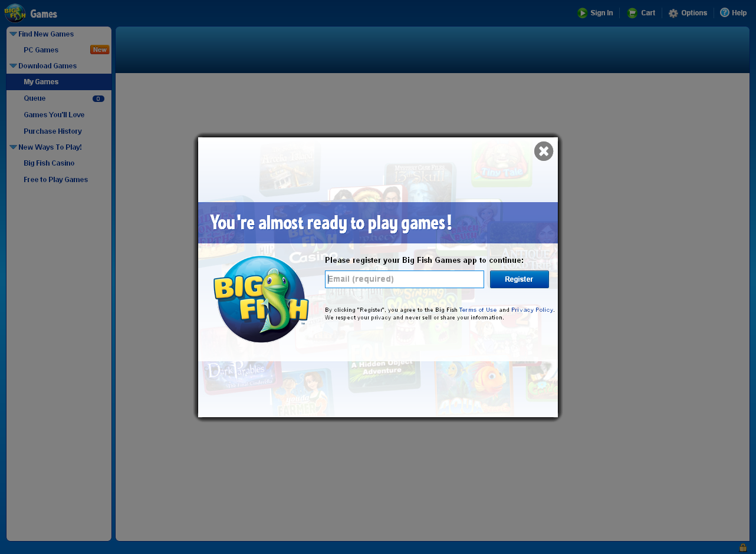Open the Terms of Use link
Screen dimensions: 756x554
point(478,310)
